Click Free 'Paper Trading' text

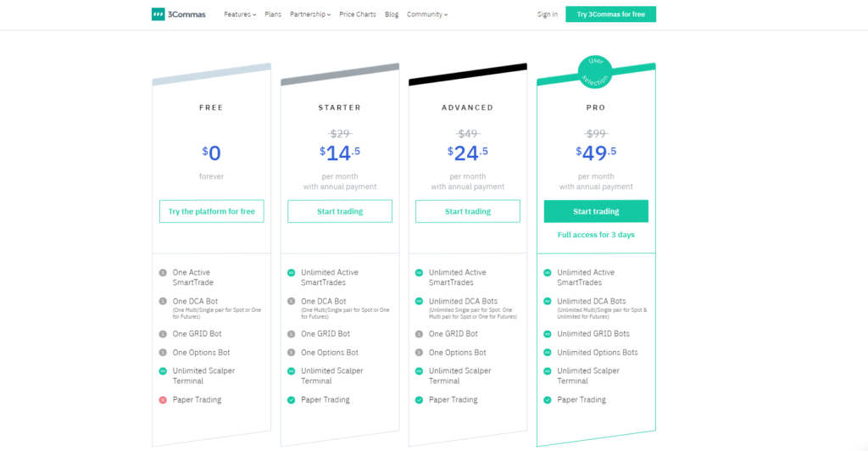(197, 400)
